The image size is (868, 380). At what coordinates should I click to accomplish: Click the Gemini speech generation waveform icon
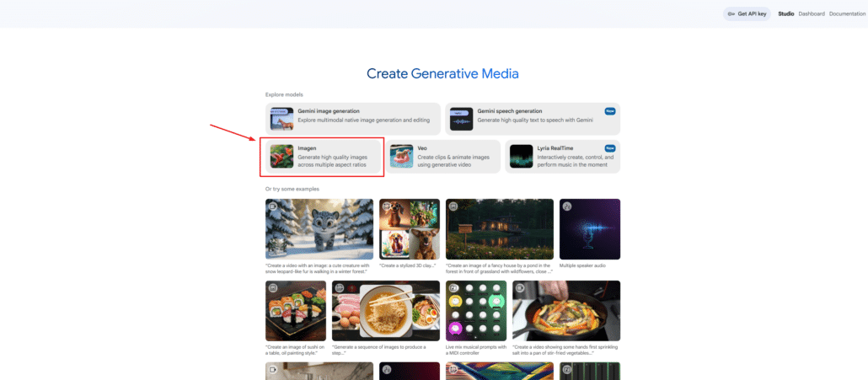tap(461, 118)
